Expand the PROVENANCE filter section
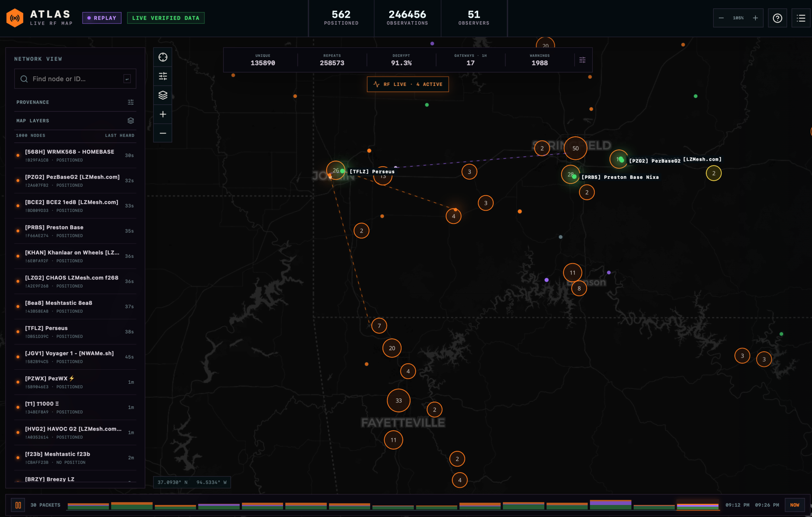The image size is (812, 517). pyautogui.click(x=75, y=102)
